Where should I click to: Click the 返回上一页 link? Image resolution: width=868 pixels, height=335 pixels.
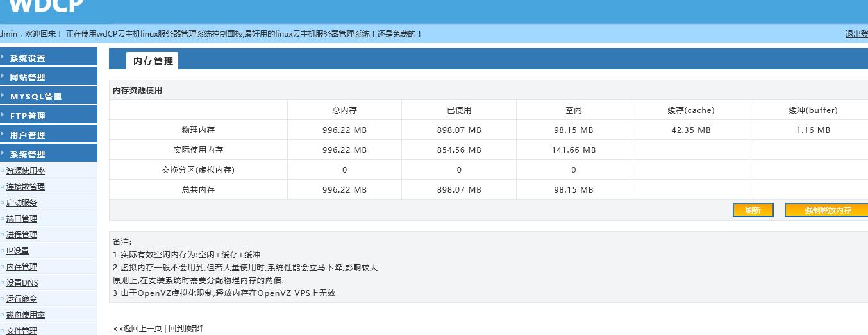[137, 329]
